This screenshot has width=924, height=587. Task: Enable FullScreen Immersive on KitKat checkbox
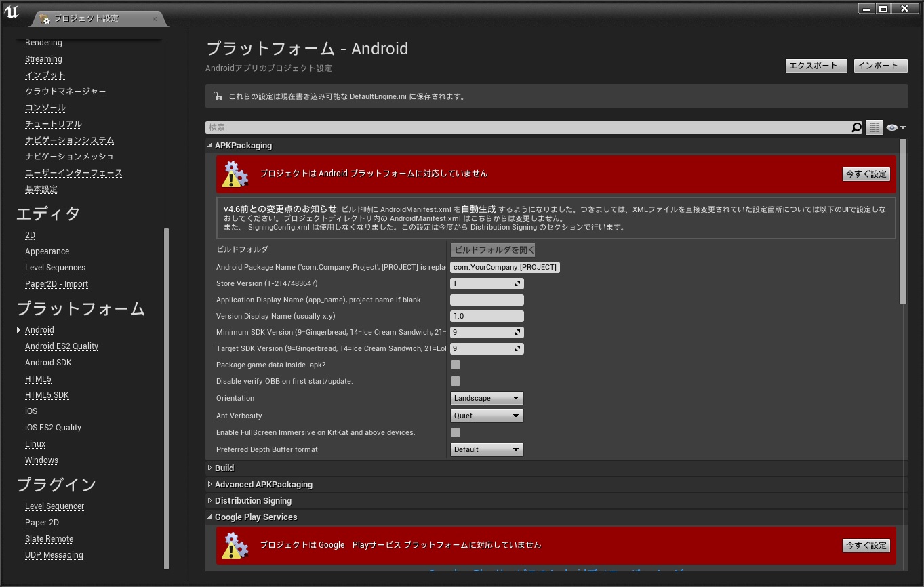point(456,432)
